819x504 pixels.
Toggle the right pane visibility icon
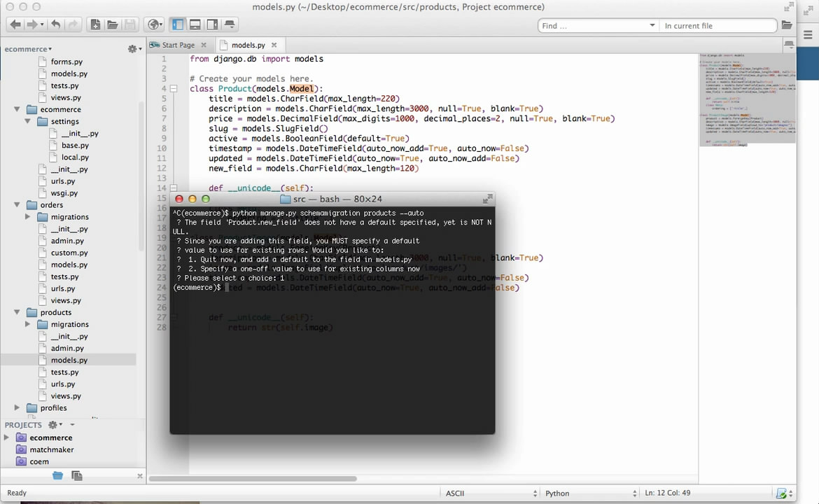pyautogui.click(x=212, y=24)
